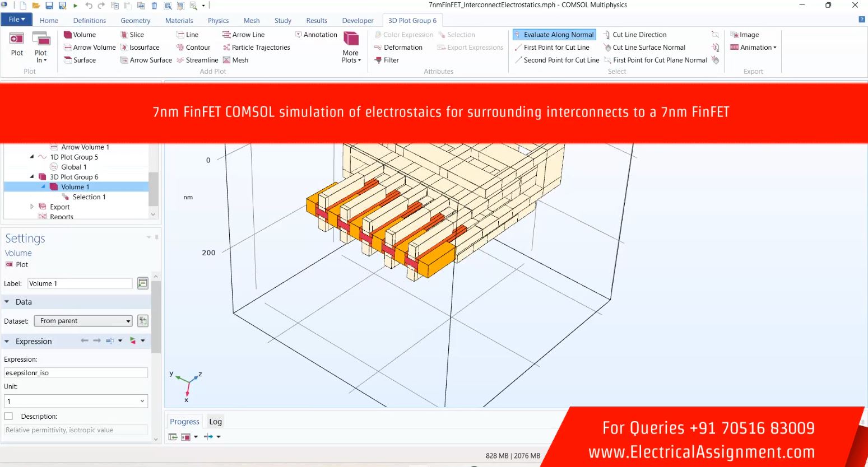Viewport: 868px width, 467px height.
Task: Add Deformation attribute
Action: pyautogui.click(x=398, y=48)
